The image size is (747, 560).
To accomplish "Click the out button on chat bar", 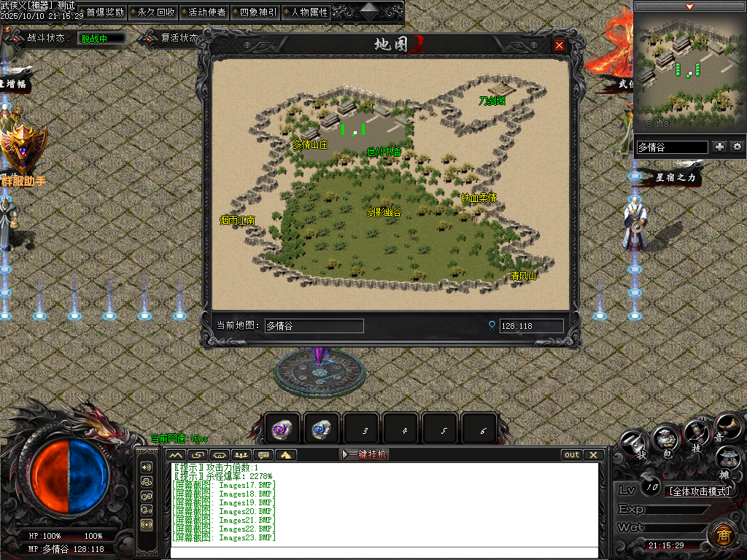I will tap(572, 454).
